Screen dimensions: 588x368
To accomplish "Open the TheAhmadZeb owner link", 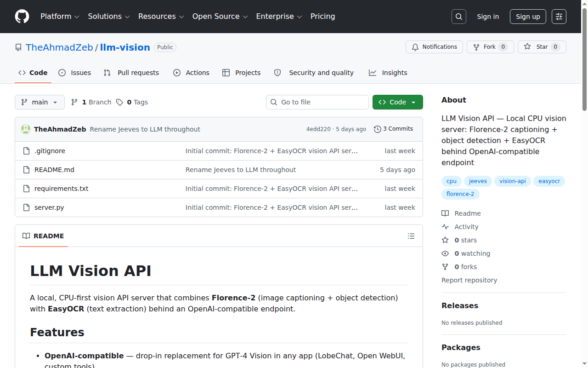I will 59,47.
